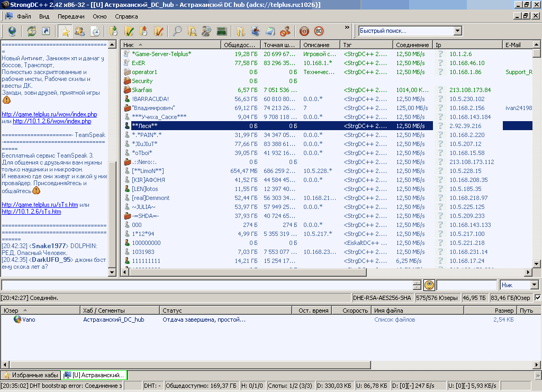Toggle the speed limiter 80 icon
Viewport: 542px width, 392px height.
tap(319, 31)
